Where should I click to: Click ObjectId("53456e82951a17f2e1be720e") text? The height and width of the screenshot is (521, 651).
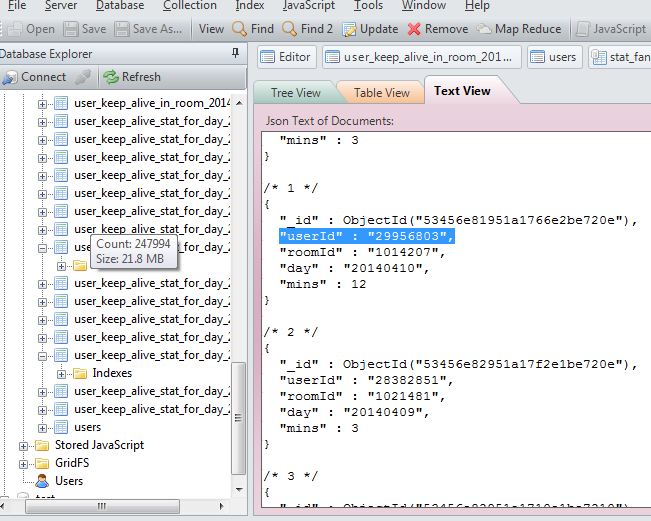click(x=486, y=364)
